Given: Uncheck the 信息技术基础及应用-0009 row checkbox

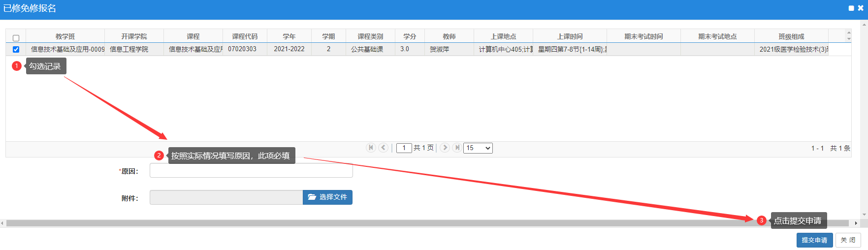Looking at the screenshot, I should (16, 49).
